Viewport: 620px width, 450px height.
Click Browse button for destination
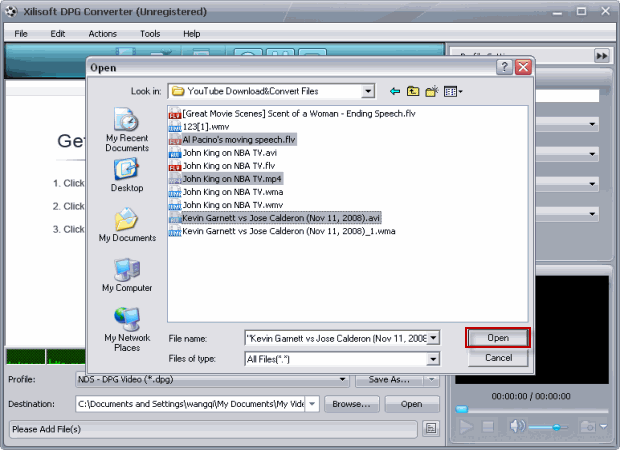(352, 404)
